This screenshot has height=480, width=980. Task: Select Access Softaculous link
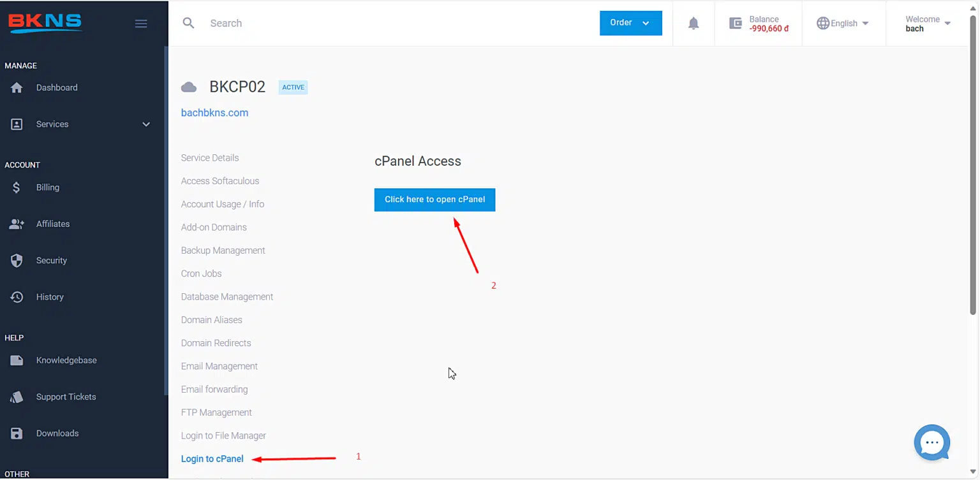pyautogui.click(x=220, y=181)
